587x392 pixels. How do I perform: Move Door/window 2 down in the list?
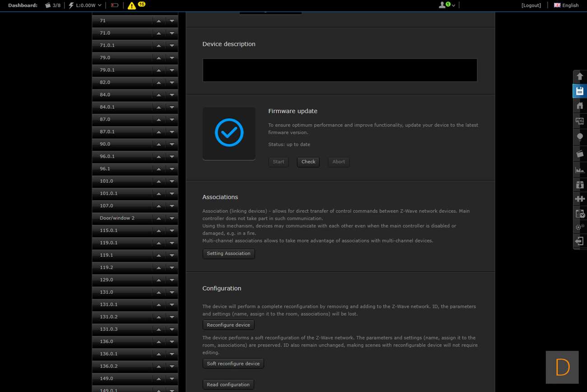point(172,218)
